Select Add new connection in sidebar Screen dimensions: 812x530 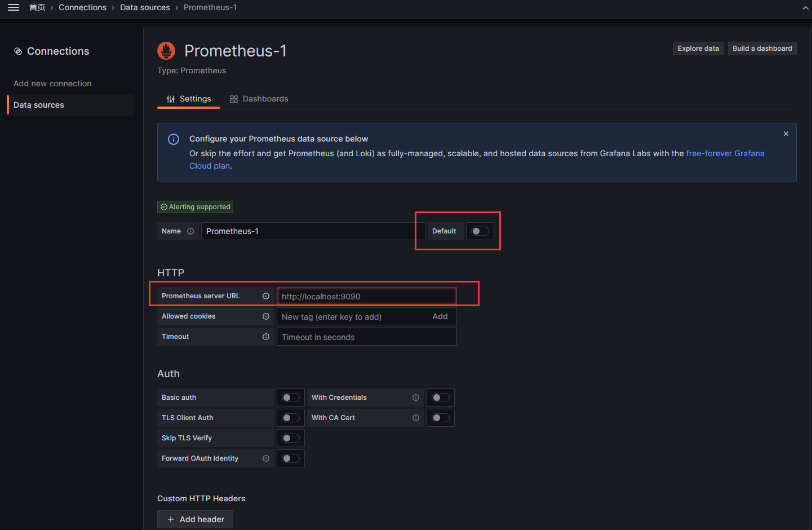pyautogui.click(x=52, y=83)
